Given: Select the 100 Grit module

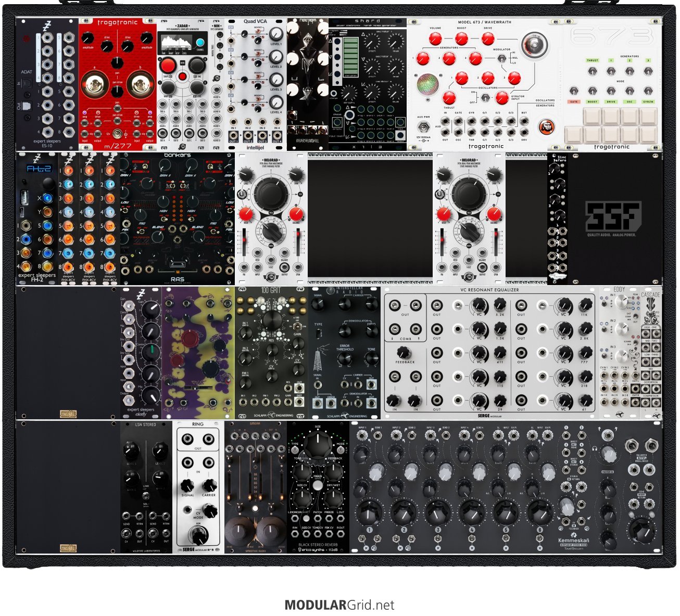Looking at the screenshot, I should click(271, 353).
